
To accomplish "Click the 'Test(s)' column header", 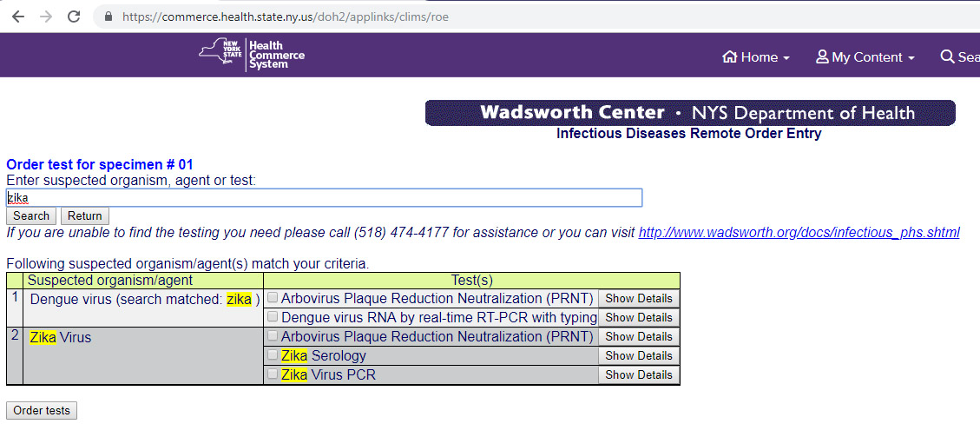I will pyautogui.click(x=472, y=281).
